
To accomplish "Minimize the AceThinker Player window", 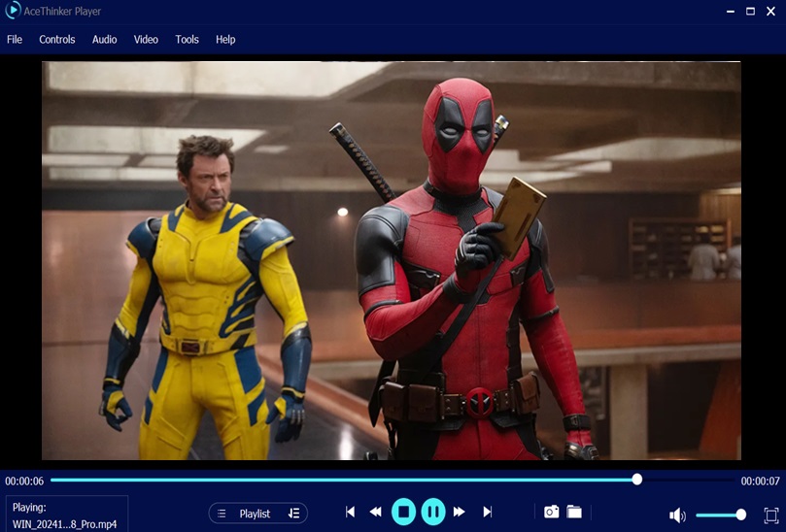I will pos(731,11).
